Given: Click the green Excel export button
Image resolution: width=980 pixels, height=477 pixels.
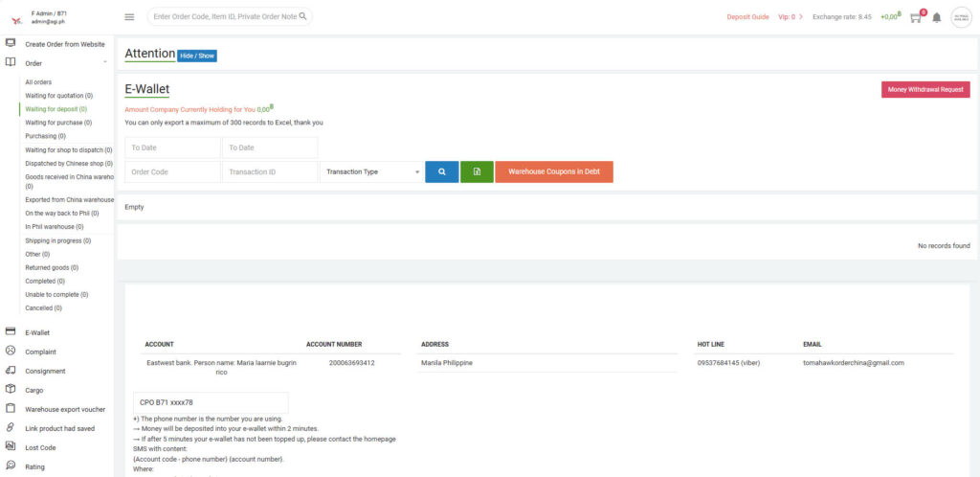Looking at the screenshot, I should (477, 171).
